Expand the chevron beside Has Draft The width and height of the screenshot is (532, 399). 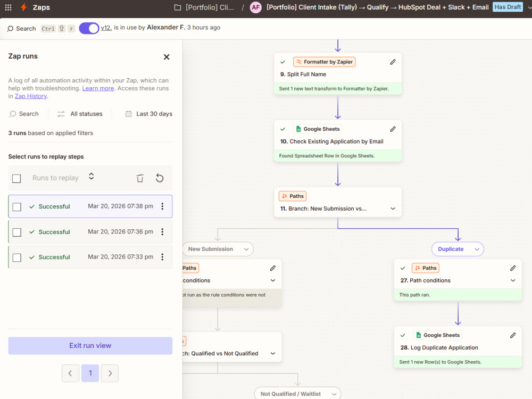point(529,7)
